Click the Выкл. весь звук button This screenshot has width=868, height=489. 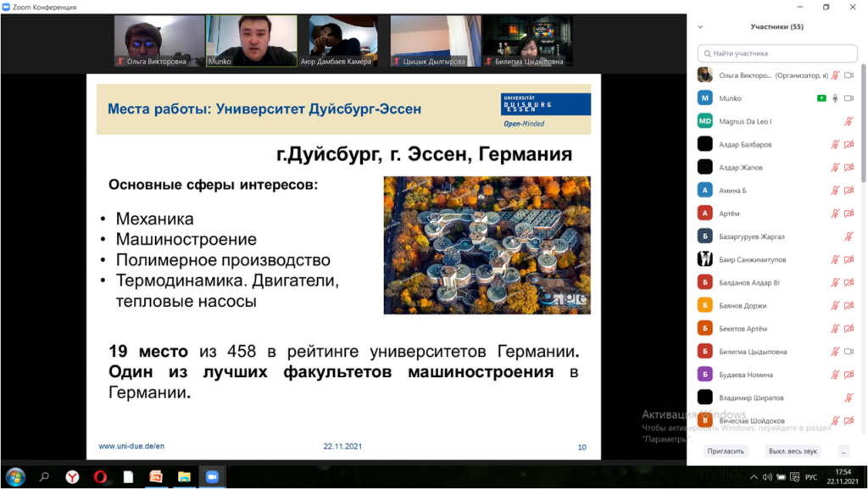point(793,452)
